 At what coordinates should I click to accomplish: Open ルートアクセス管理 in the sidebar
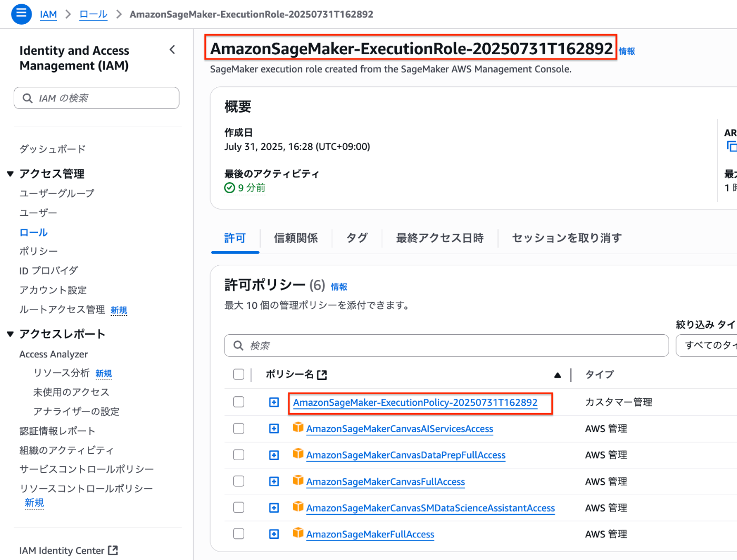(x=62, y=309)
